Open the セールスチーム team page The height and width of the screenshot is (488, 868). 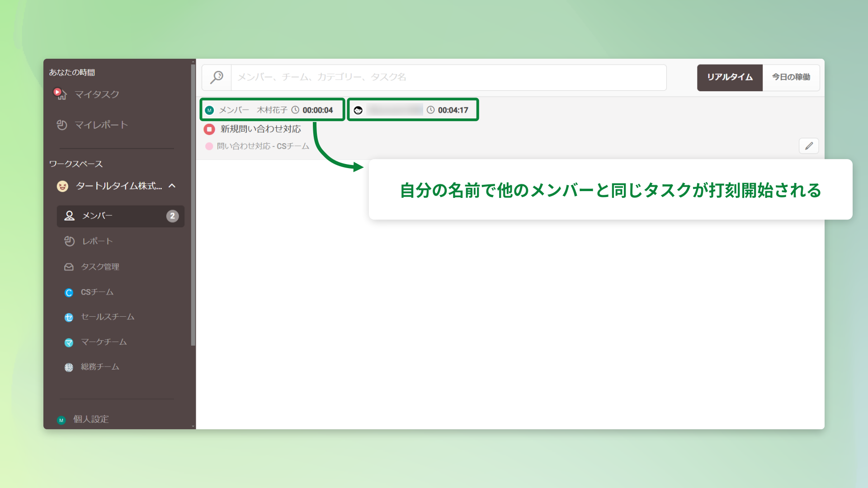coord(107,317)
